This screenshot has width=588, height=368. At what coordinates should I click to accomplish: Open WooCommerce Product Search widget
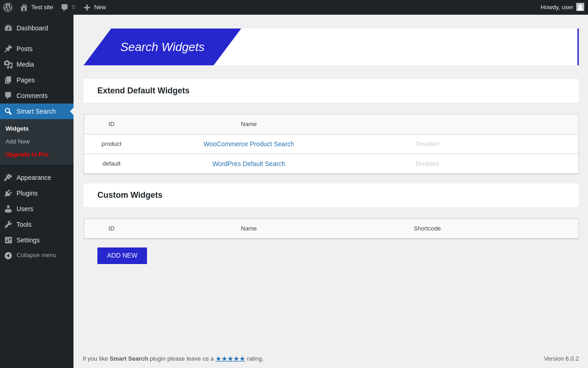[249, 144]
